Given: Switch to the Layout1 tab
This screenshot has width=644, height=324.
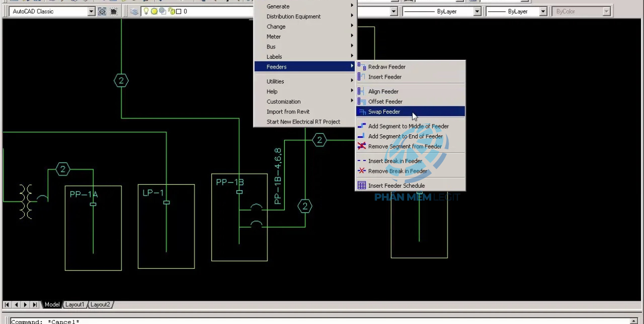Looking at the screenshot, I should click(75, 305).
